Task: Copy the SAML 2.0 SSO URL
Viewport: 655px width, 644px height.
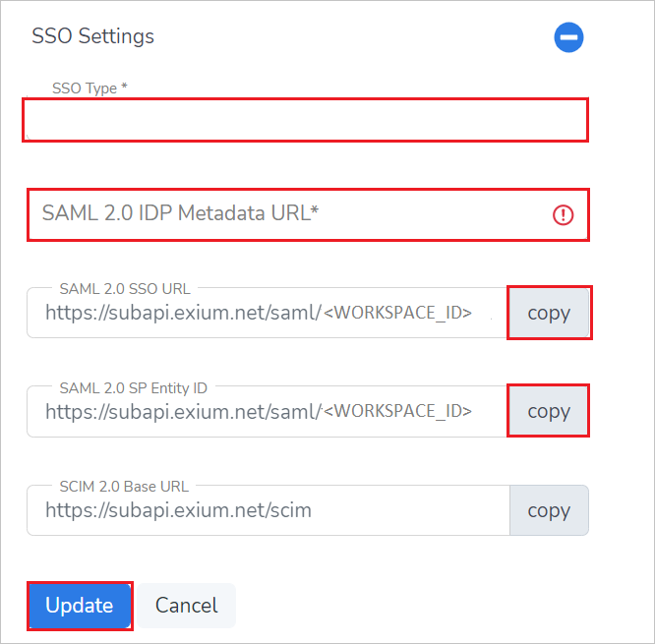Action: click(x=549, y=313)
